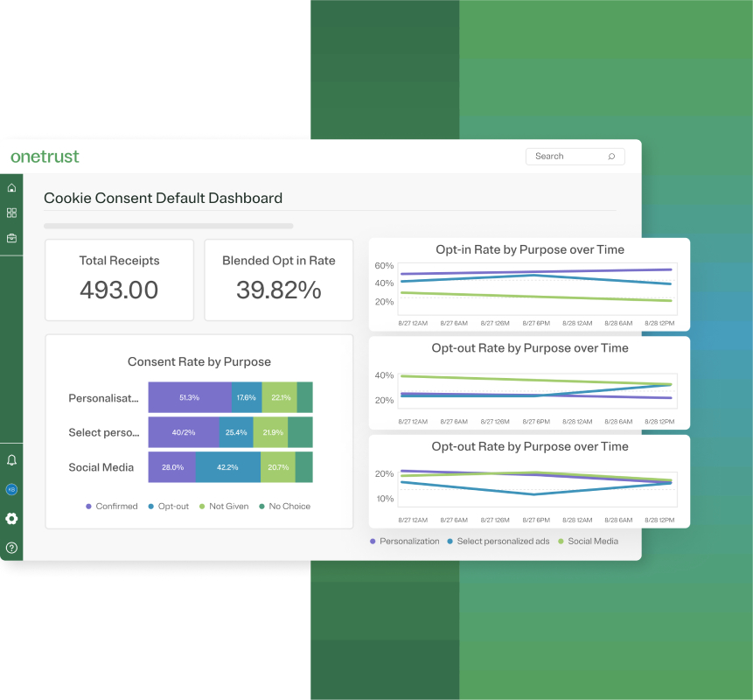Viewport: 753px width, 700px height.
Task: Open the briefcase icon in sidebar
Action: pyautogui.click(x=11, y=238)
